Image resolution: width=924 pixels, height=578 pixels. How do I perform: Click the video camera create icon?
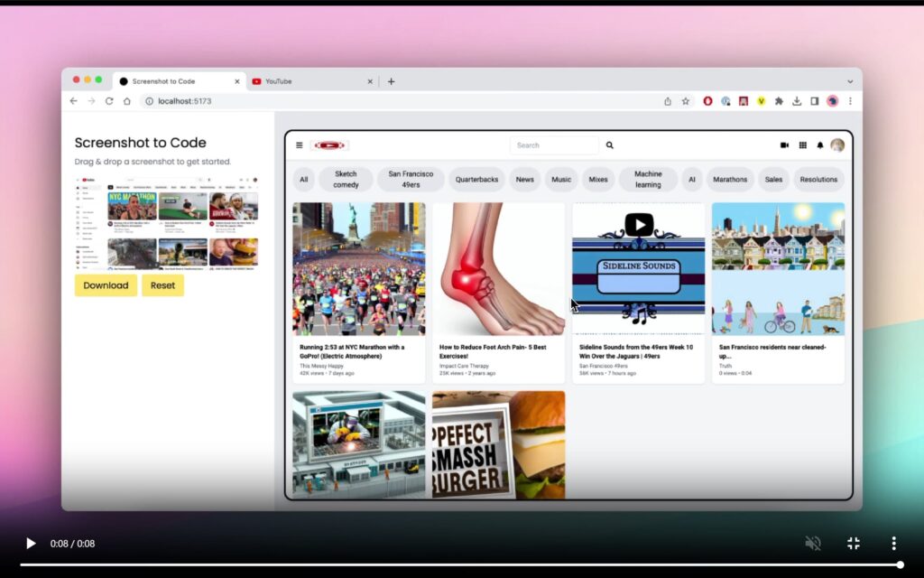[x=784, y=144]
